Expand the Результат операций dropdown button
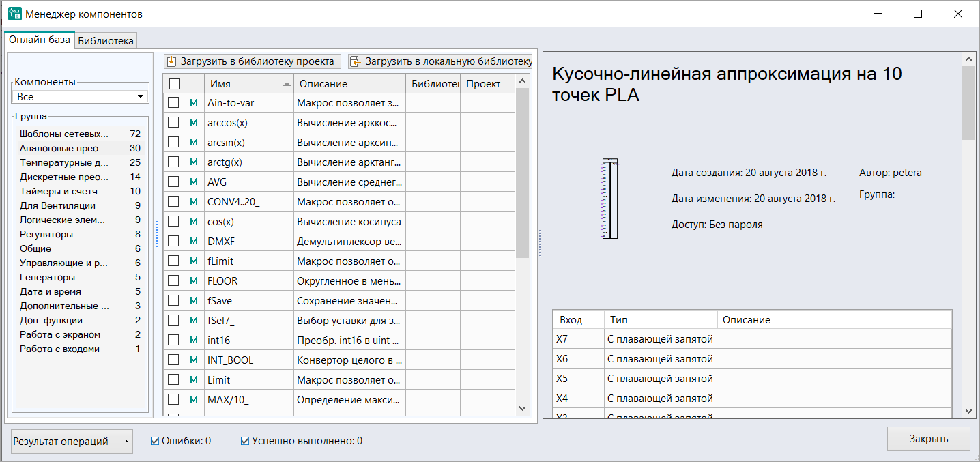 (72, 442)
